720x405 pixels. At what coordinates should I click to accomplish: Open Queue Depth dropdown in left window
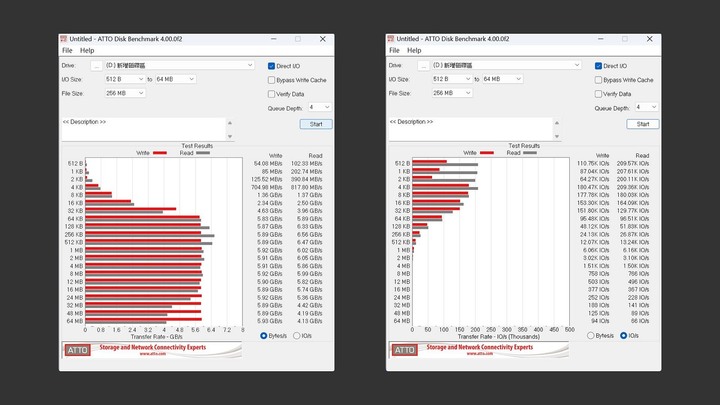click(320, 107)
